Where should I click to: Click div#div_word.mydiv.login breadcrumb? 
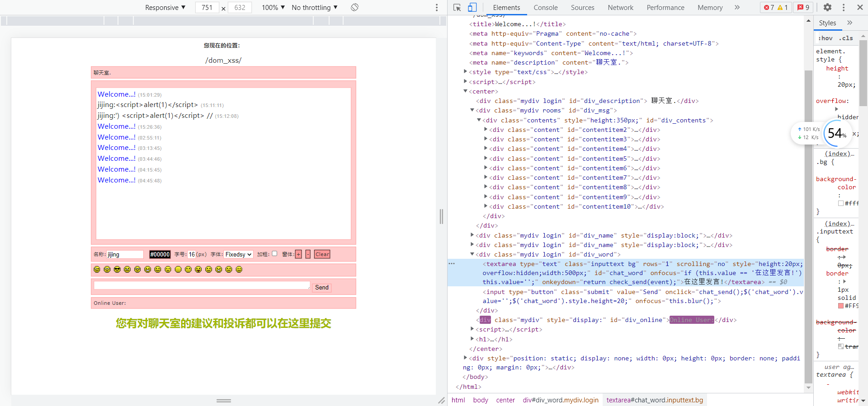pos(561,400)
